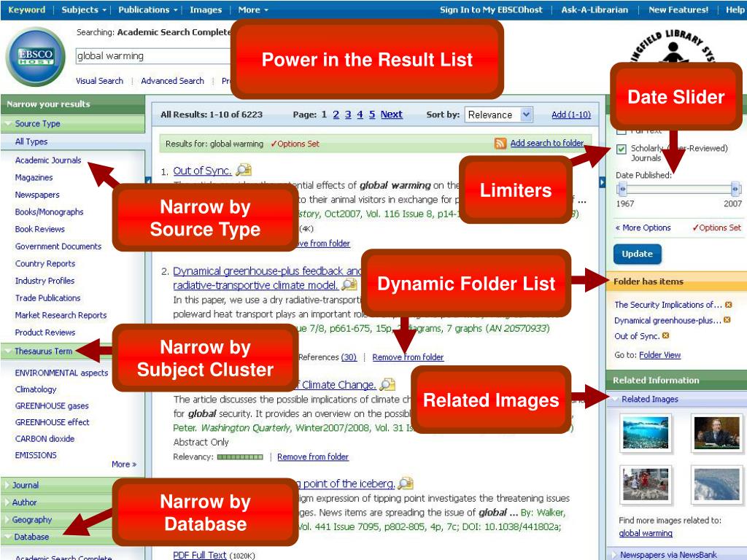Toggle Scholarly Peer-Reviewed Journals checkbox
Screen dimensions: 747x560
tap(622, 149)
